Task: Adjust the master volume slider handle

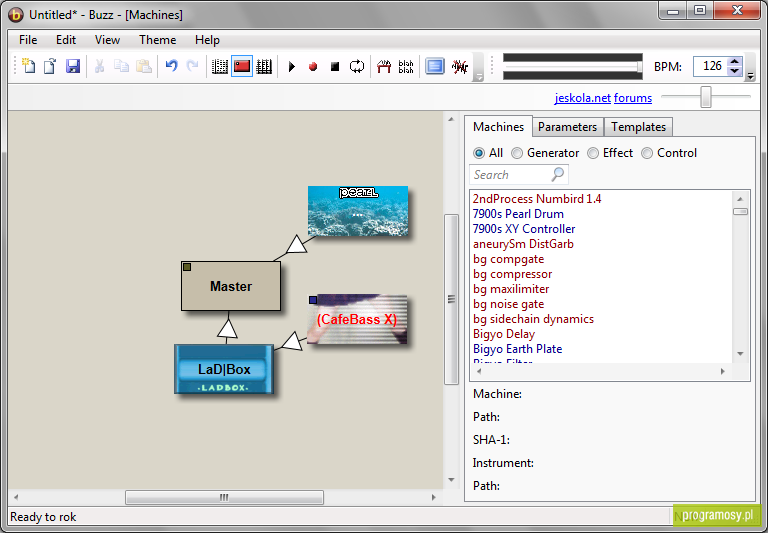Action: 640,67
